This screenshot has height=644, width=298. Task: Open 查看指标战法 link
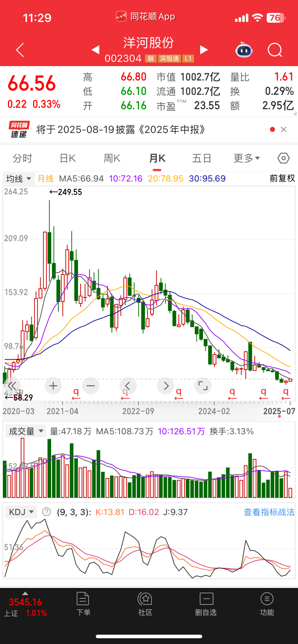point(269,512)
